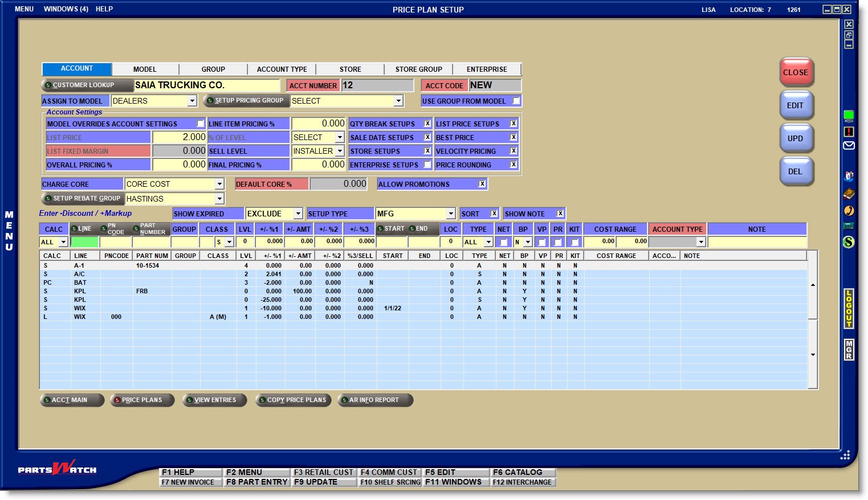The height and width of the screenshot is (500, 868).
Task: Expand the Show Expired dropdown showing EXCLUDE
Action: pos(298,214)
